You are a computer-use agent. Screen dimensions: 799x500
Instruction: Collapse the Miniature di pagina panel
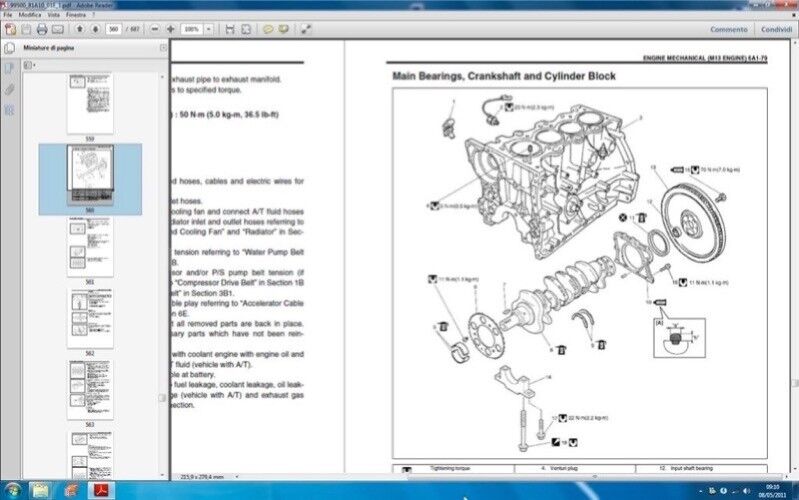(163, 48)
